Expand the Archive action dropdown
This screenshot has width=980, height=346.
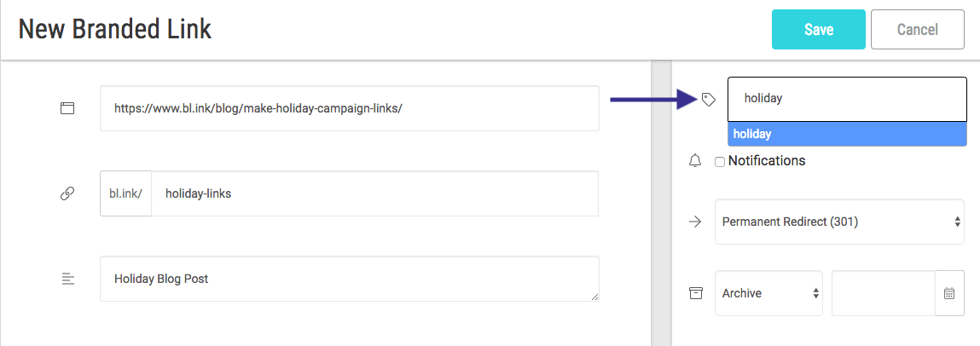768,293
